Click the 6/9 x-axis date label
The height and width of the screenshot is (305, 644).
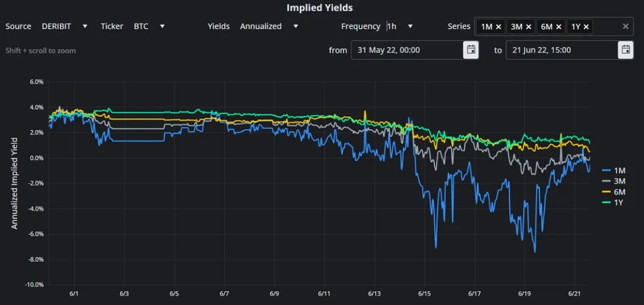click(x=275, y=294)
